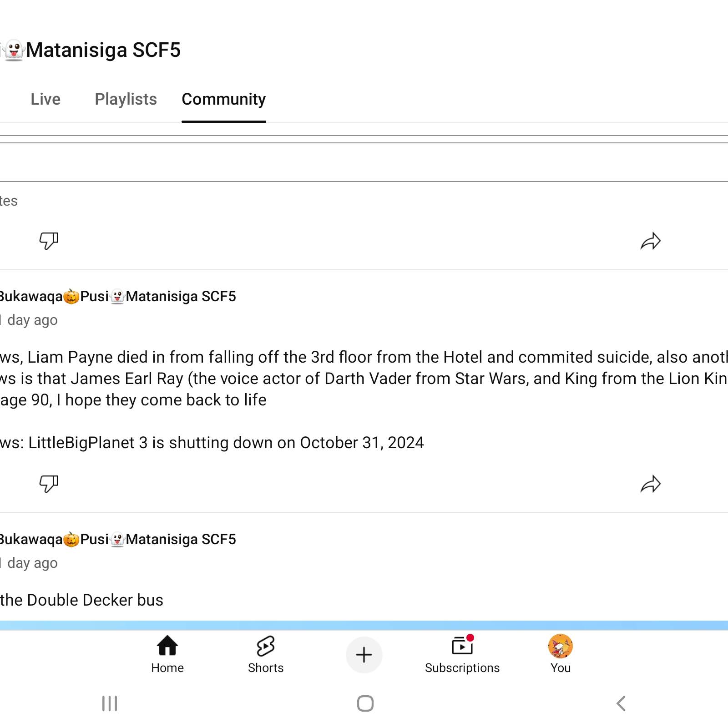Tap the Liam Payne news text line
728x728 pixels.
point(364,357)
